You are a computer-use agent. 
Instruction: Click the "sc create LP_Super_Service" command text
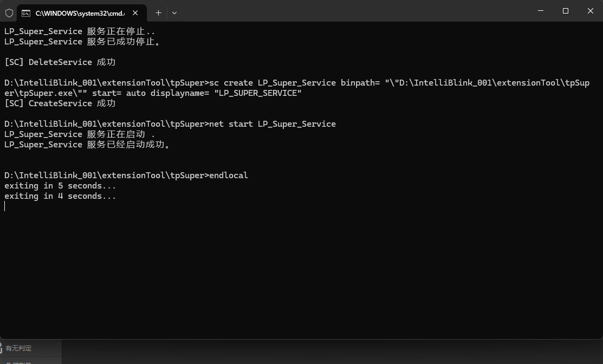[273, 83]
